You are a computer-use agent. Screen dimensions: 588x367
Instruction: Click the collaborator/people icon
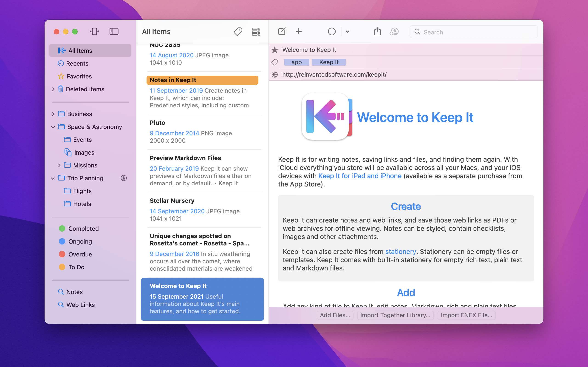[394, 32]
